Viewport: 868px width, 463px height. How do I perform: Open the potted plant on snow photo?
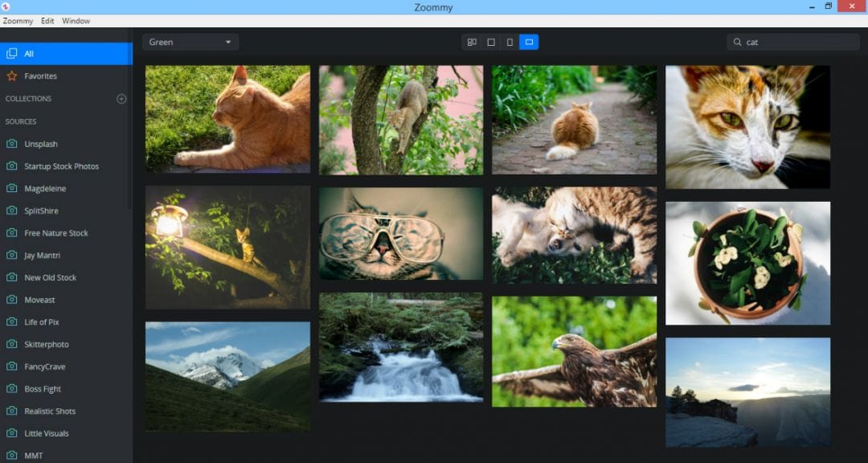[x=747, y=263]
